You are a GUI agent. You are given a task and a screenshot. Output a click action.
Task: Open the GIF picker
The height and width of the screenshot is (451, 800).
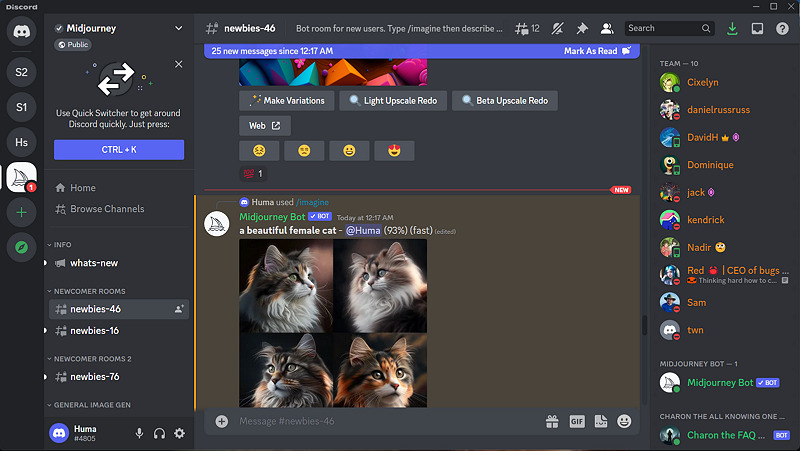tap(577, 421)
